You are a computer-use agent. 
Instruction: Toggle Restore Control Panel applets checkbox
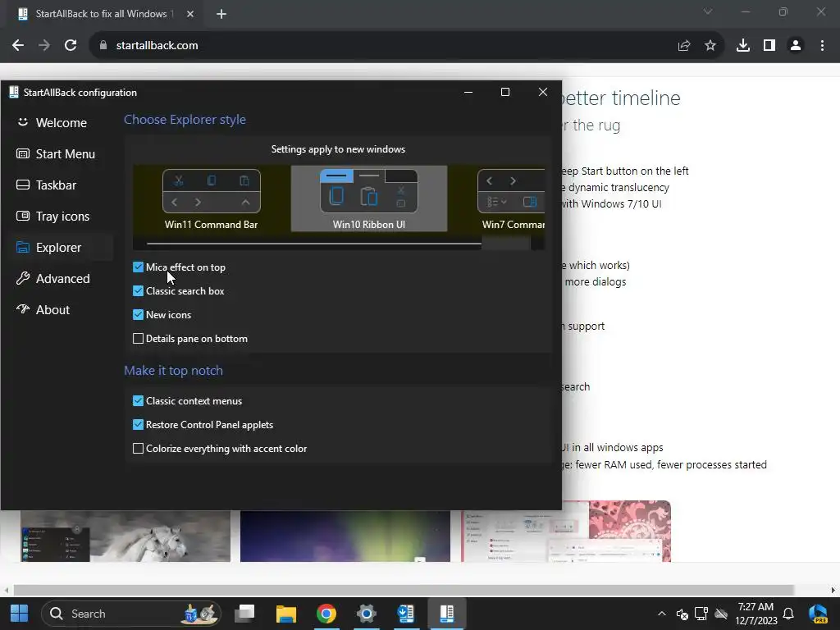tap(203, 425)
